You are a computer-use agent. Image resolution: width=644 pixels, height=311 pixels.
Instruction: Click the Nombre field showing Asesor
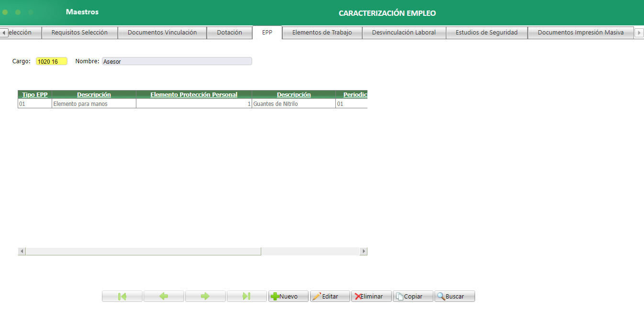pos(177,61)
